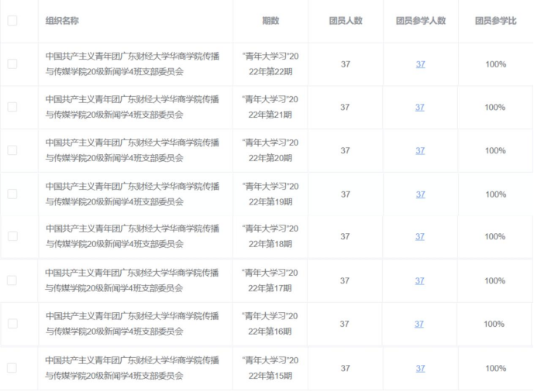Tick the checkbox beside 2022年第20期 entry
The width and height of the screenshot is (534, 392).
[12, 150]
